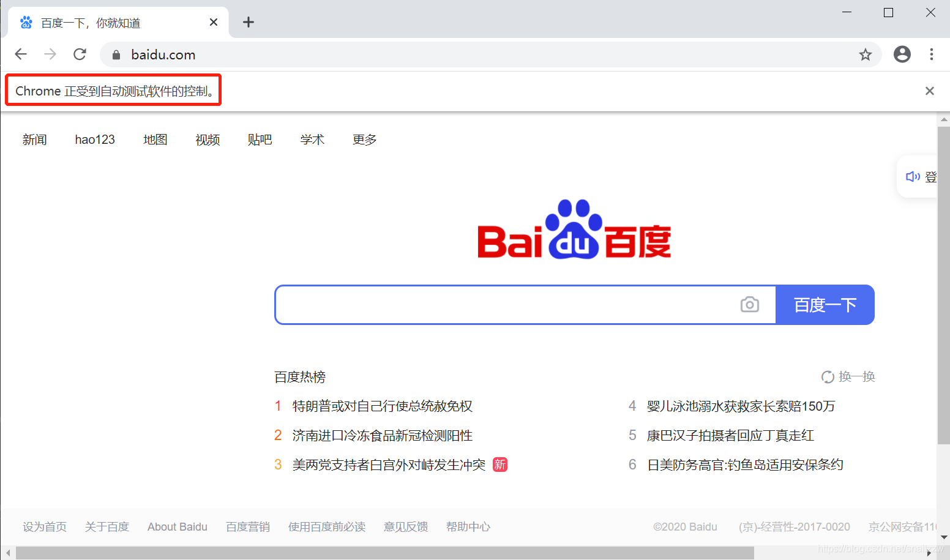950x560 pixels.
Task: Expand the 更多 navigation menu
Action: click(365, 140)
